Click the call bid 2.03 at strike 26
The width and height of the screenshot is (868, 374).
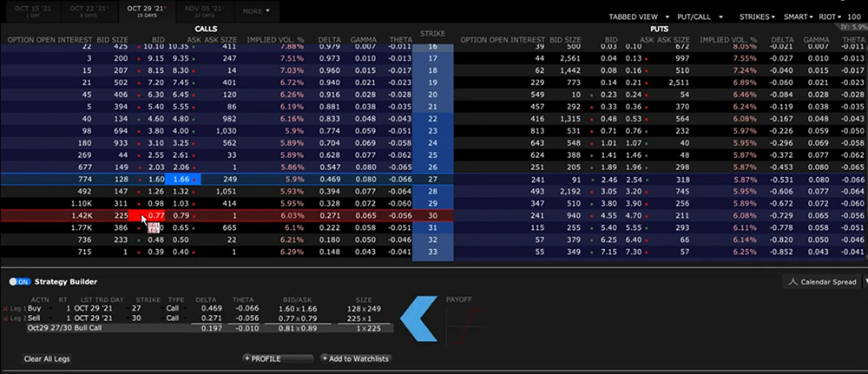click(x=156, y=167)
